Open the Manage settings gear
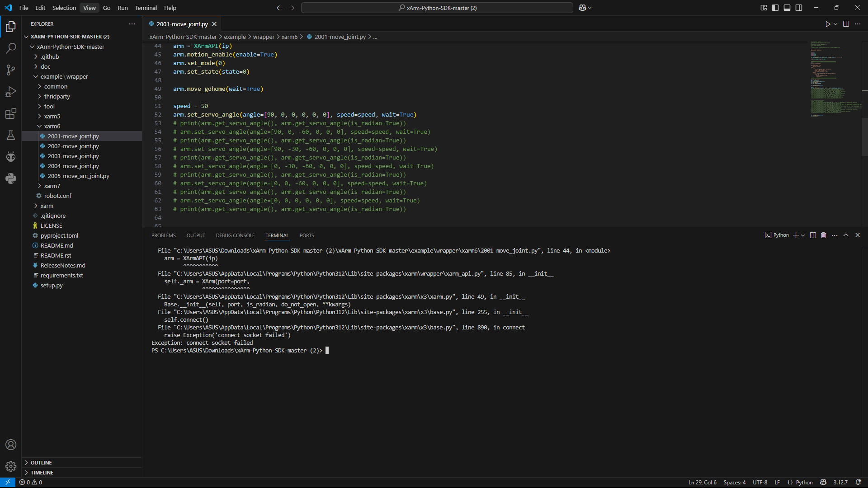Image resolution: width=868 pixels, height=488 pixels. 11,466
